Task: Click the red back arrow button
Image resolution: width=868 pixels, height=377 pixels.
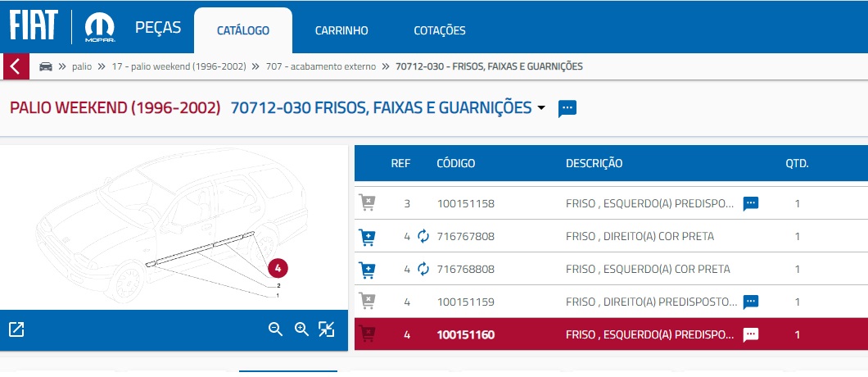Action: (x=16, y=66)
